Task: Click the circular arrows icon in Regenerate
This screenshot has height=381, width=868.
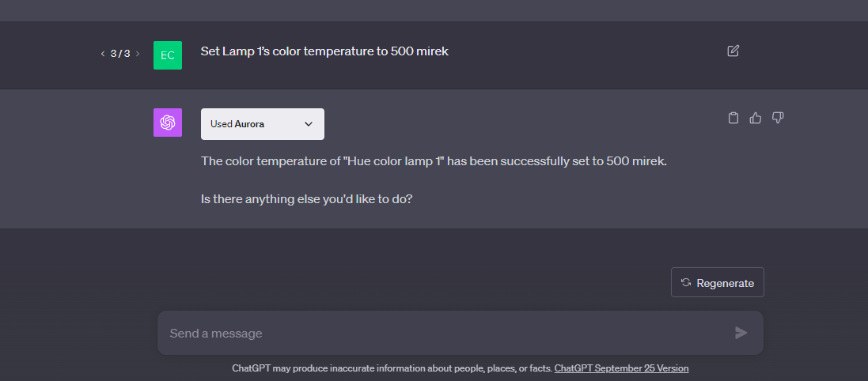Action: [x=686, y=282]
